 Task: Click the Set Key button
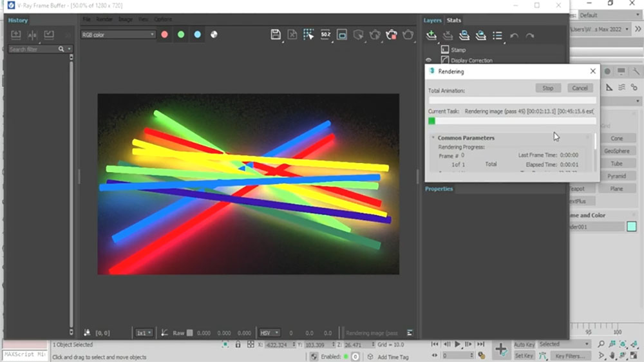[x=524, y=356]
